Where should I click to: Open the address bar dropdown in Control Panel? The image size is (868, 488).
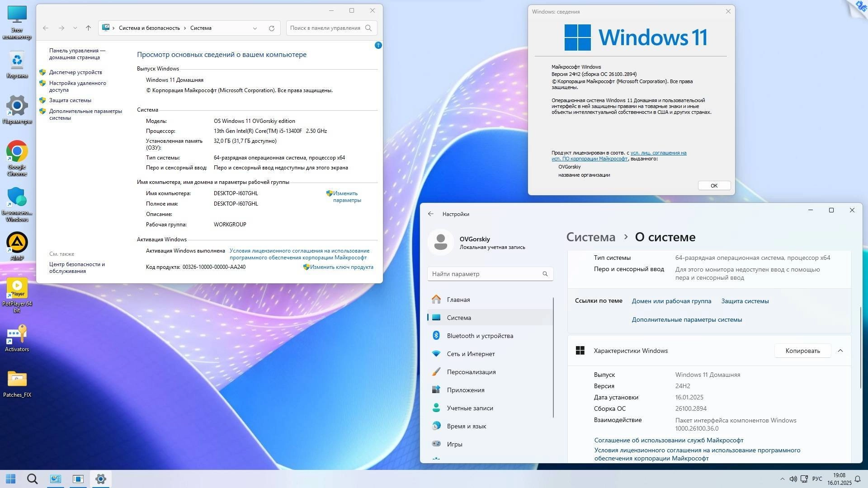coord(255,28)
